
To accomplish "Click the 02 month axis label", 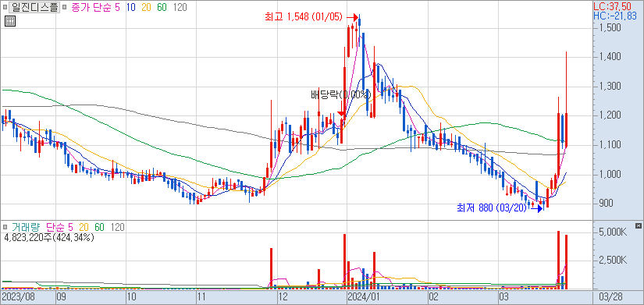I will pos(433,296).
